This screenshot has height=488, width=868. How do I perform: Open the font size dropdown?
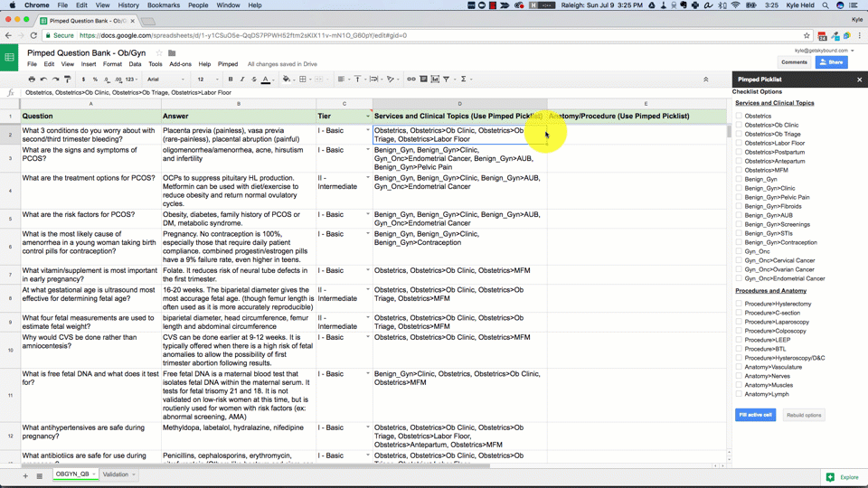206,80
